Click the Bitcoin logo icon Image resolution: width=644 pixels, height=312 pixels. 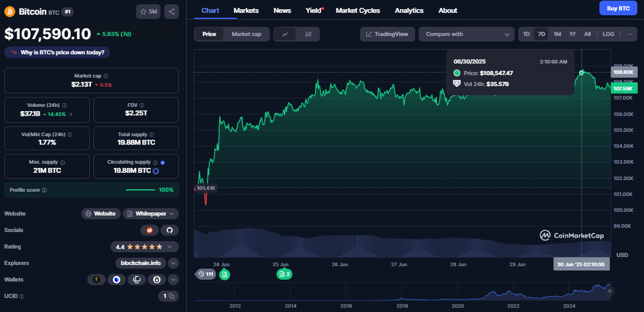coord(10,12)
